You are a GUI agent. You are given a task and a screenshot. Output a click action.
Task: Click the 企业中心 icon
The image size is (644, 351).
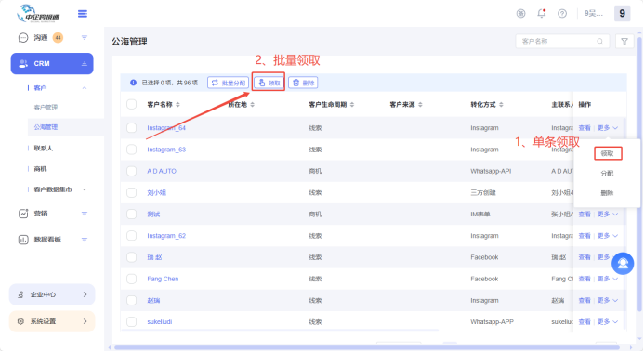click(20, 294)
